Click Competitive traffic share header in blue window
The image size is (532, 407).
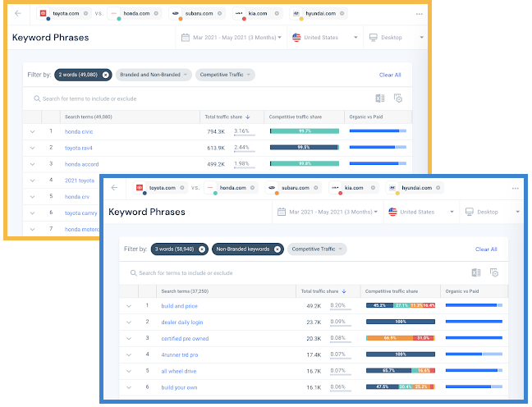point(391,291)
